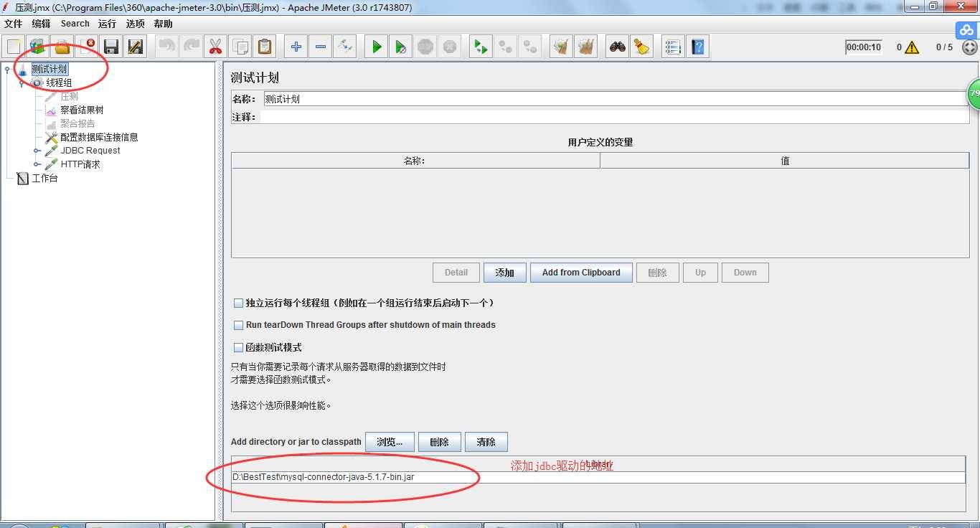Expand the HTTP请求 node handle

pyautogui.click(x=37, y=164)
